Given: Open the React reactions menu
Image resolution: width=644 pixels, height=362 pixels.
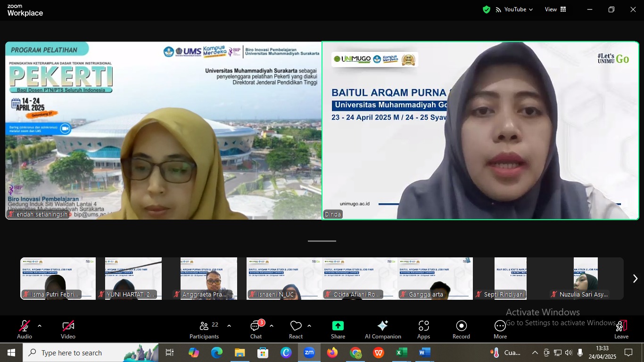Looking at the screenshot, I should (296, 329).
